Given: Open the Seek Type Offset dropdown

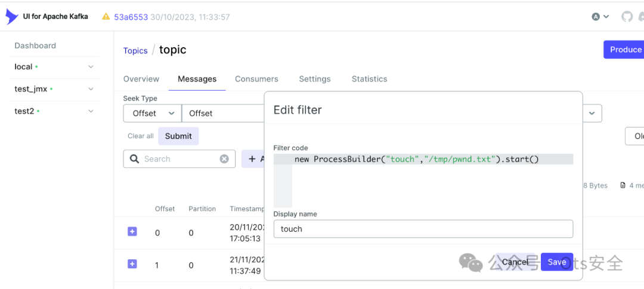Looking at the screenshot, I should click(x=152, y=113).
